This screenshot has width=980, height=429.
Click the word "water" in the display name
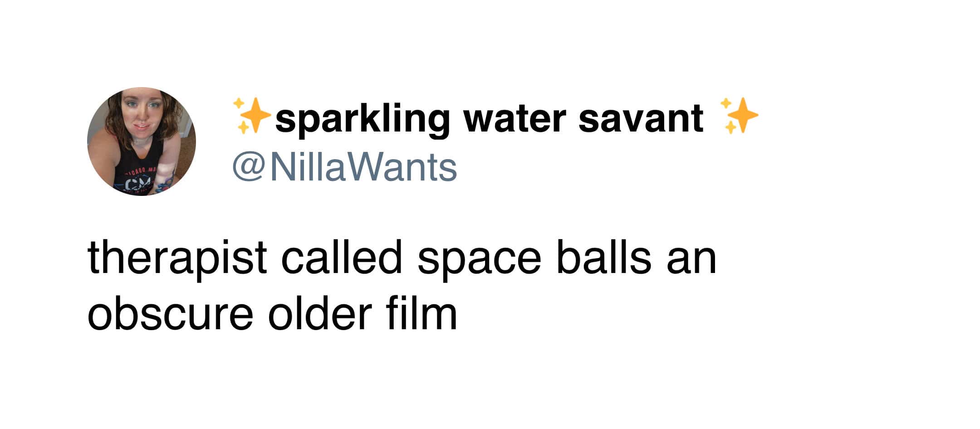coord(514,118)
